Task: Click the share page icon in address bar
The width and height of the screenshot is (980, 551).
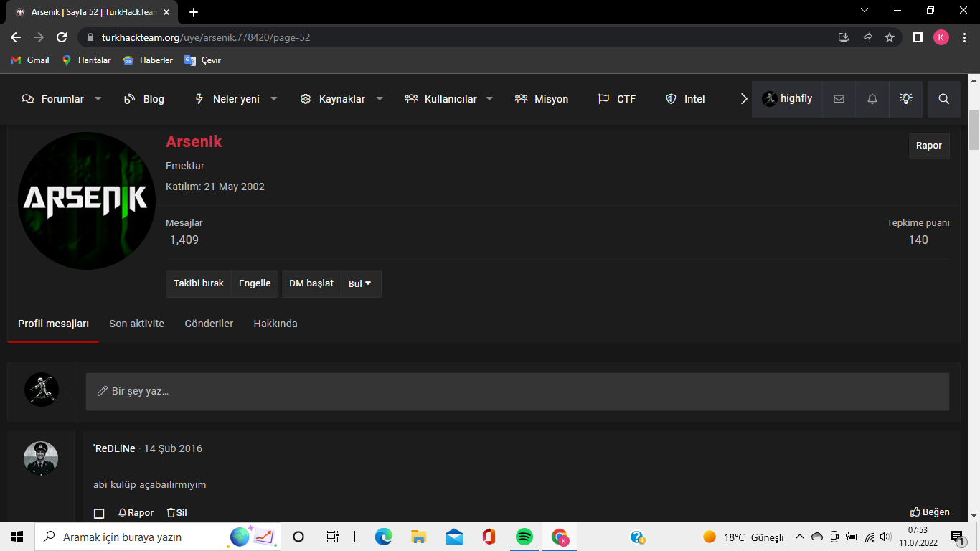Action: tap(867, 37)
